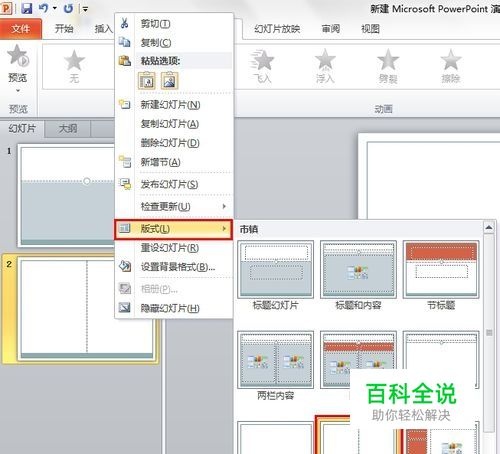The image size is (500, 454).
Task: Expand the 检查更新(U) submenu arrow
Action: (x=224, y=206)
